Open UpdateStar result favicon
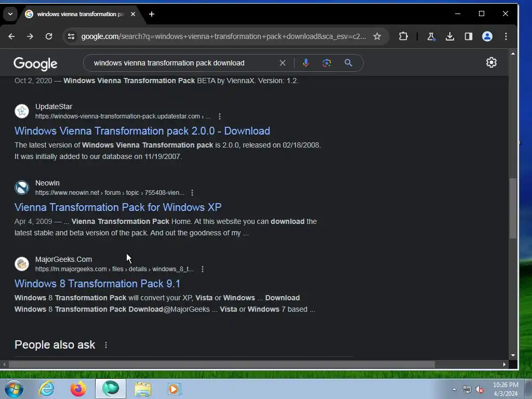 (22, 111)
